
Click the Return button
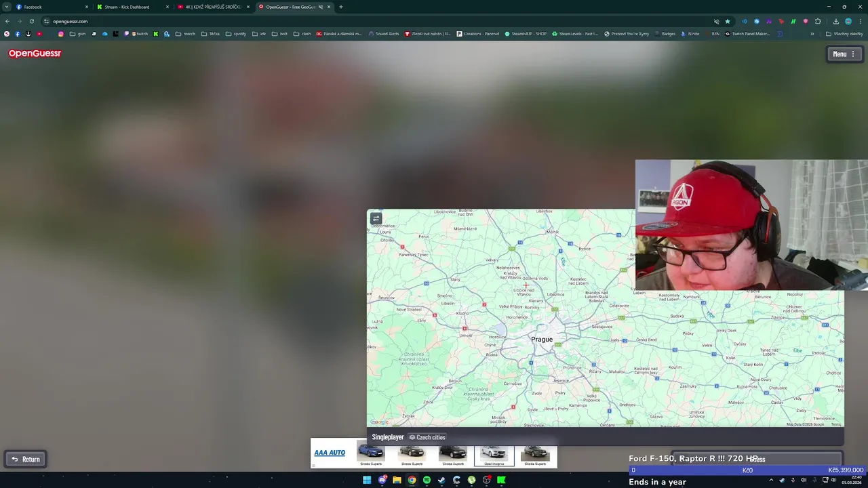coord(26,459)
